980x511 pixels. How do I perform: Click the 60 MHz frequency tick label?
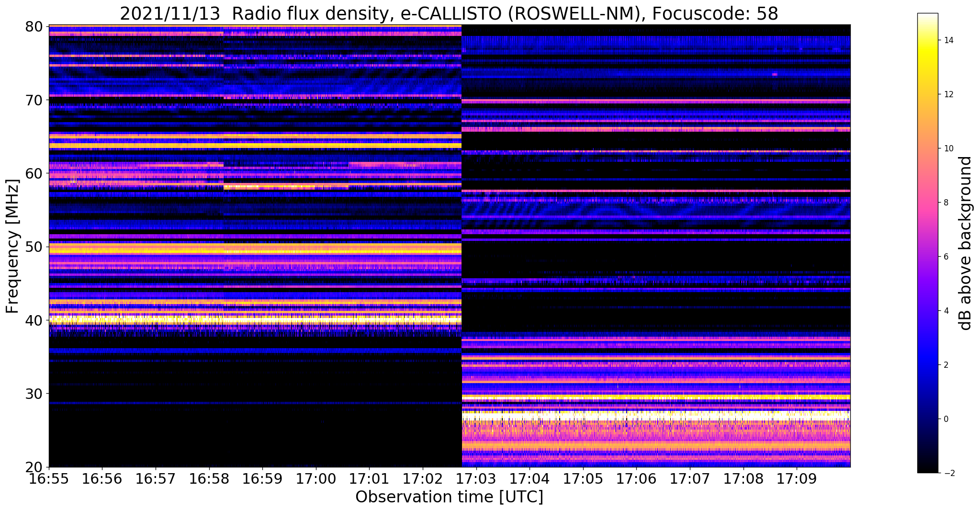point(34,173)
